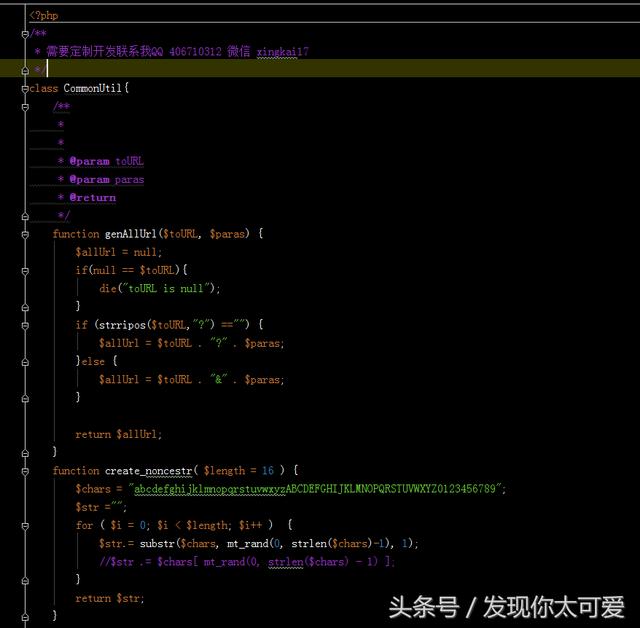The height and width of the screenshot is (628, 640).
Task: Click the $allUrl = null; line
Action: 118,252
